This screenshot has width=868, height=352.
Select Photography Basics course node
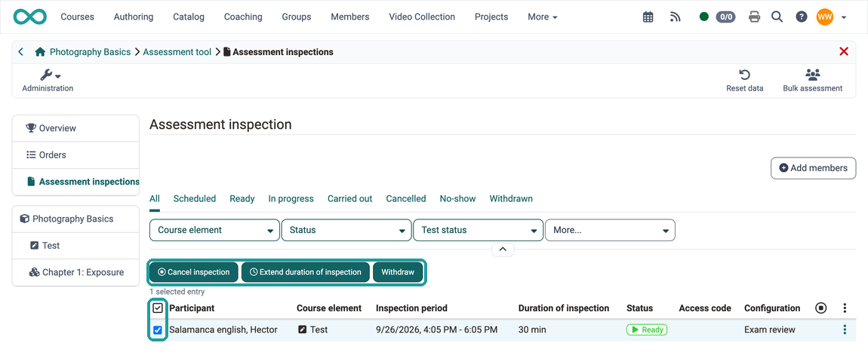pos(75,219)
